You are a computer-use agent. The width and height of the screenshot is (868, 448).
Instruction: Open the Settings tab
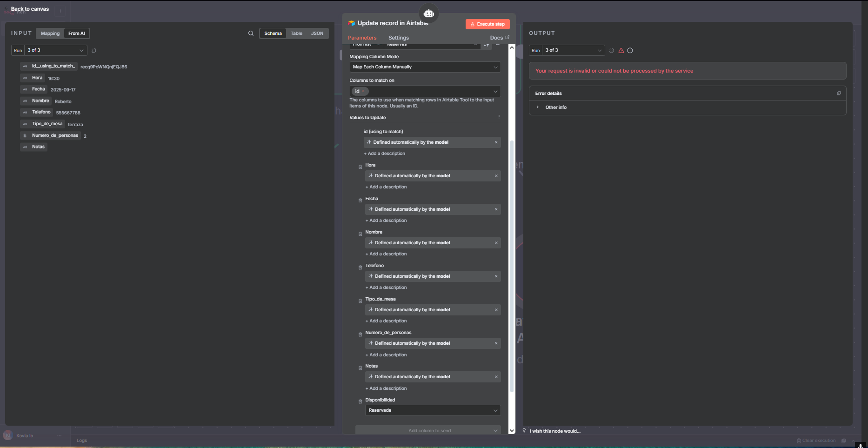pyautogui.click(x=398, y=38)
